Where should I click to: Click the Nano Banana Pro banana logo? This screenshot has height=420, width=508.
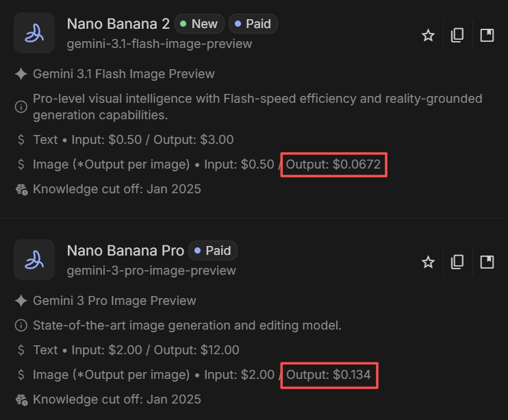34,260
